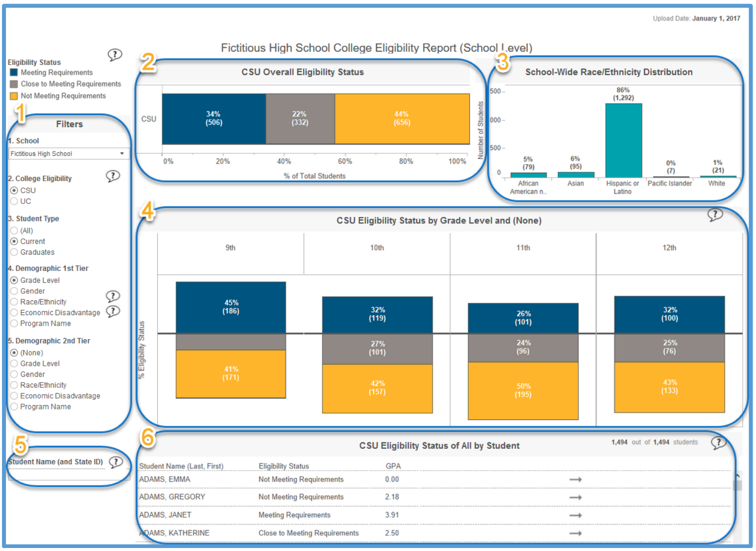756x551 pixels.
Task: Click 11th grade 26% (101) blue segment
Action: click(523, 318)
